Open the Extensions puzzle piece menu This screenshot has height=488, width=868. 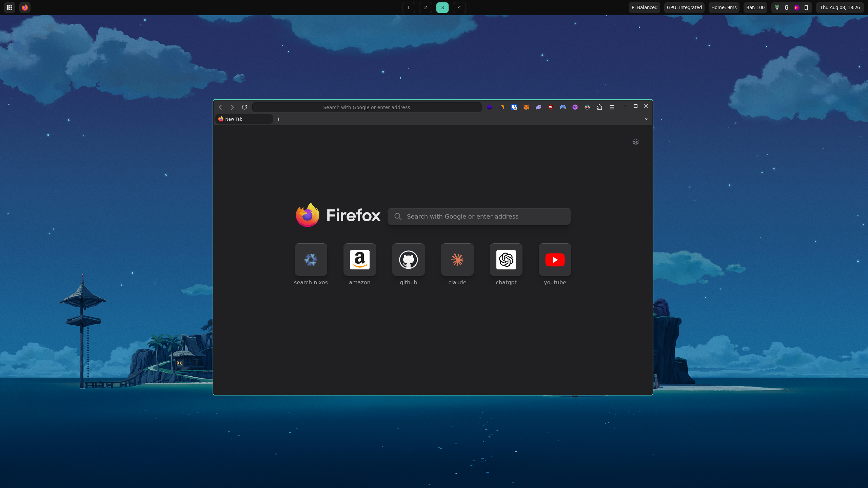tap(599, 107)
